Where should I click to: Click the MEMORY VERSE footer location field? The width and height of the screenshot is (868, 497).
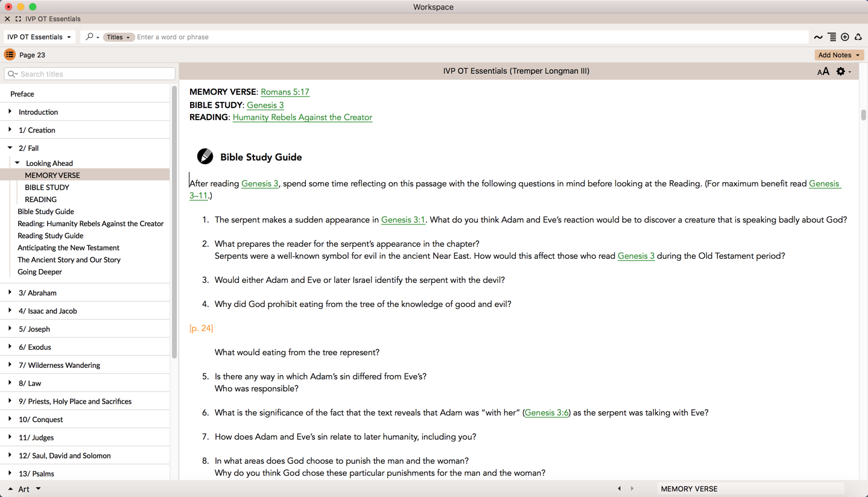coord(750,489)
